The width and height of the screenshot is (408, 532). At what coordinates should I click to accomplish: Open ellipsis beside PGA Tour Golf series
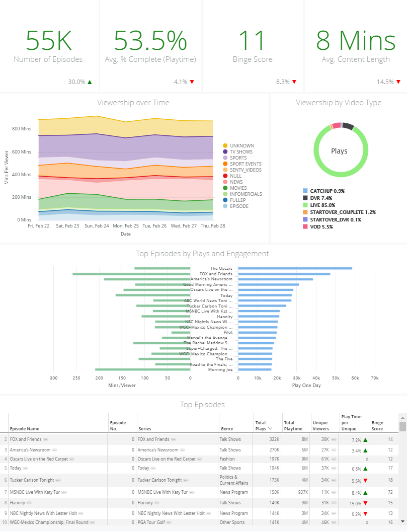[169, 522]
